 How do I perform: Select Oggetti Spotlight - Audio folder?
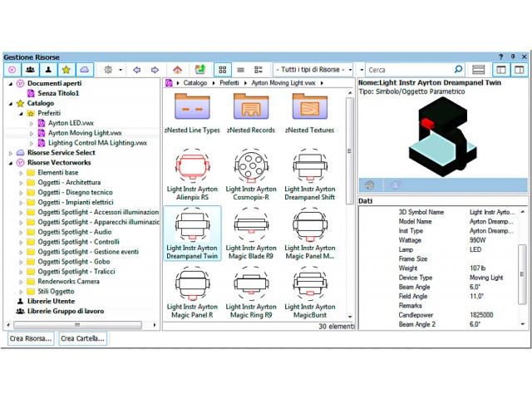(74, 232)
